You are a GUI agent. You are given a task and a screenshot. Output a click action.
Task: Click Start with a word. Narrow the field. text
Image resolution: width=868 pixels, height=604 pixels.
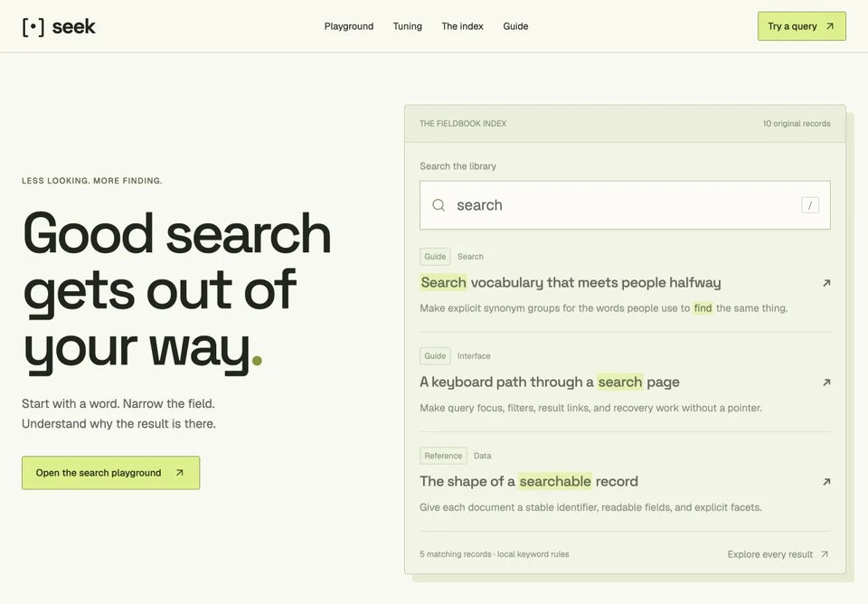click(118, 403)
